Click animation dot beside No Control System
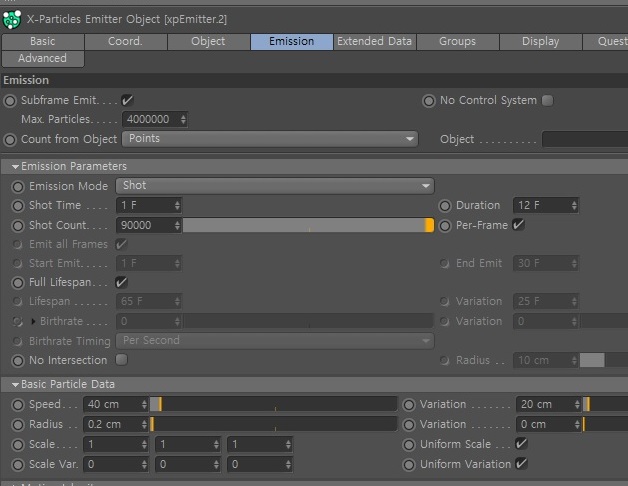The image size is (628, 486). (x=429, y=101)
